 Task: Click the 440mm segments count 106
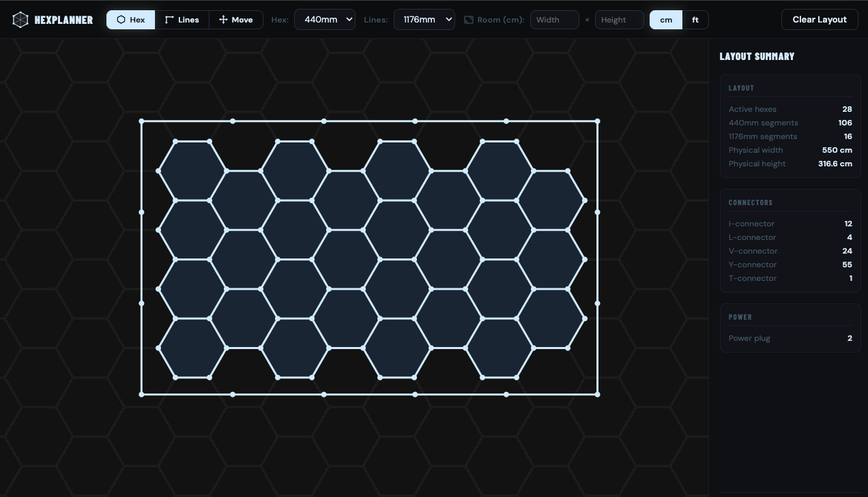[845, 123]
